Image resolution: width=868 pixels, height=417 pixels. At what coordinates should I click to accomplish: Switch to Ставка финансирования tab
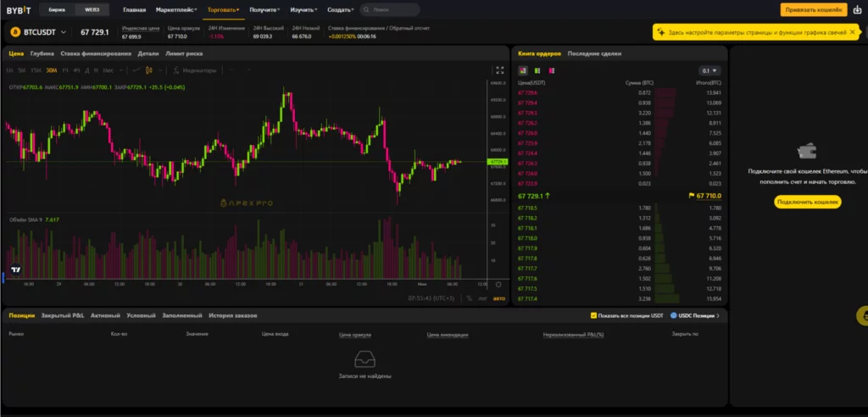[96, 53]
